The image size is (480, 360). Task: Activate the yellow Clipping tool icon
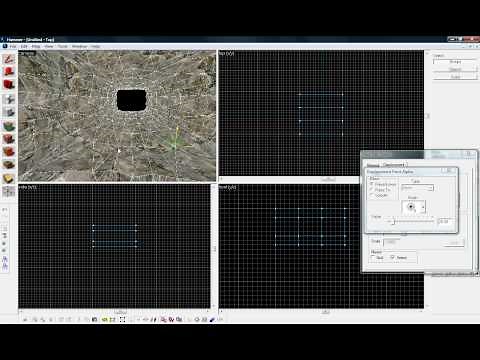pos(9,179)
